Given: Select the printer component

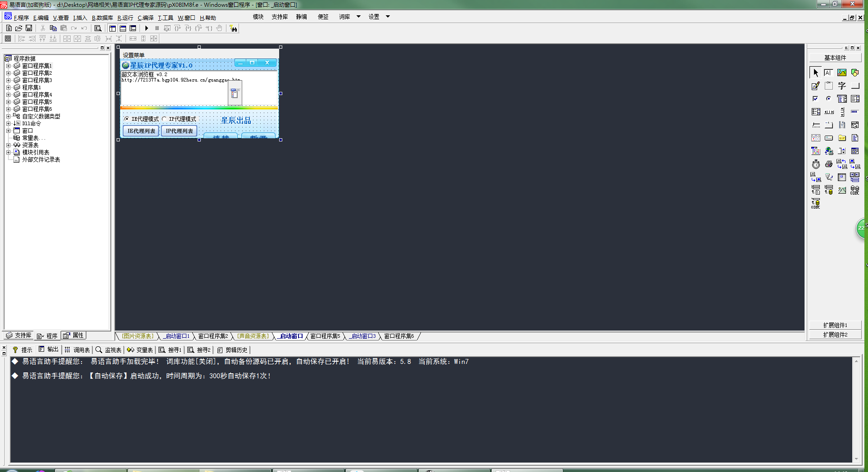Looking at the screenshot, I should point(828,164).
